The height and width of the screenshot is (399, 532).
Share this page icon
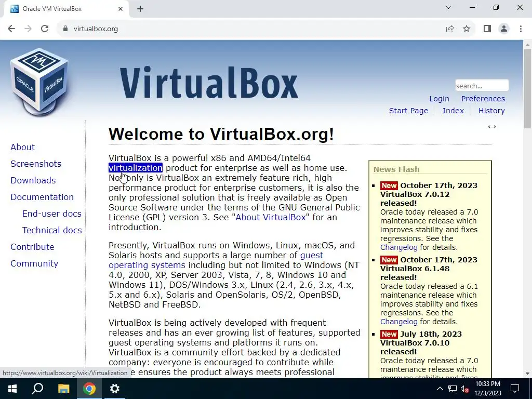click(450, 29)
